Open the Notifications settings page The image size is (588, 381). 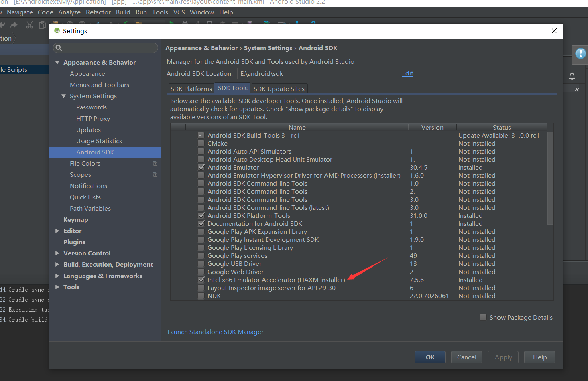coord(88,186)
